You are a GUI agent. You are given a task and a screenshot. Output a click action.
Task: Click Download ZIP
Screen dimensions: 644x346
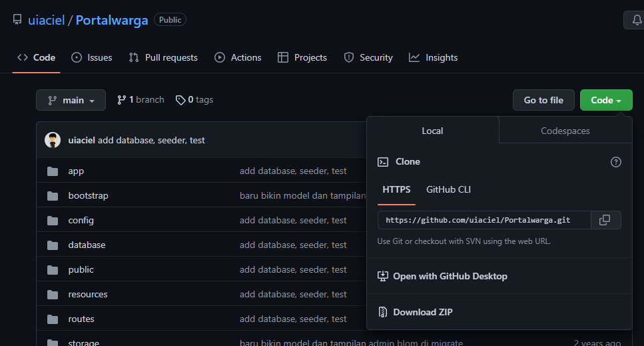point(423,312)
